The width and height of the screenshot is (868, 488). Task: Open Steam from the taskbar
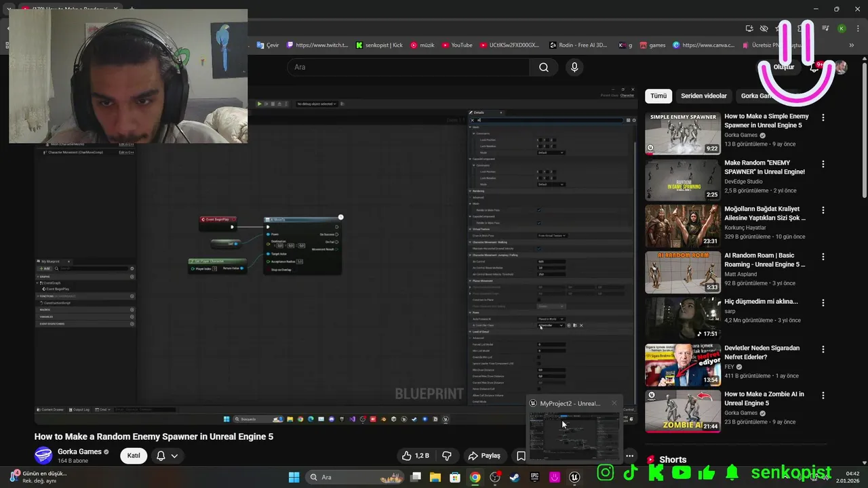point(515,477)
